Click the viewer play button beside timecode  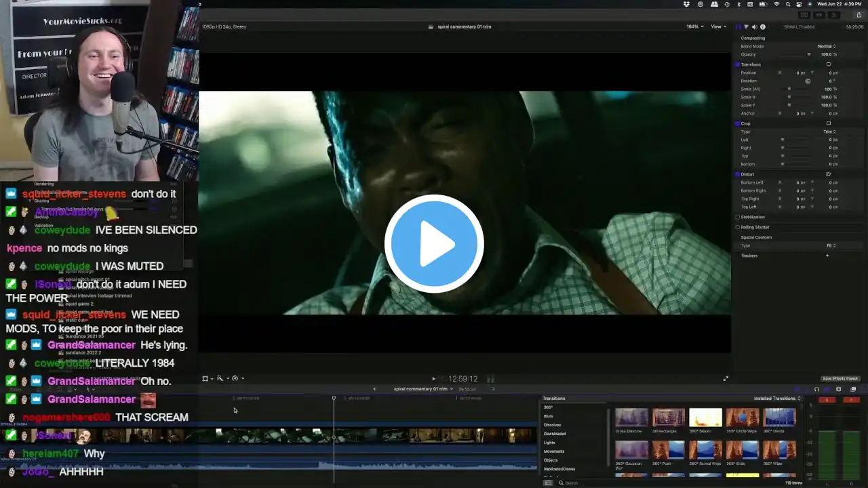[x=434, y=379]
